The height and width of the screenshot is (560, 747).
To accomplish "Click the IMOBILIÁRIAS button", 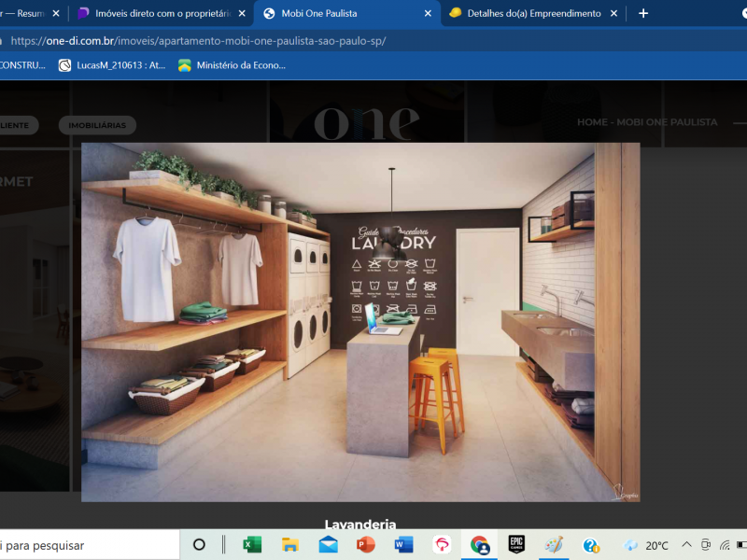I will click(x=97, y=125).
